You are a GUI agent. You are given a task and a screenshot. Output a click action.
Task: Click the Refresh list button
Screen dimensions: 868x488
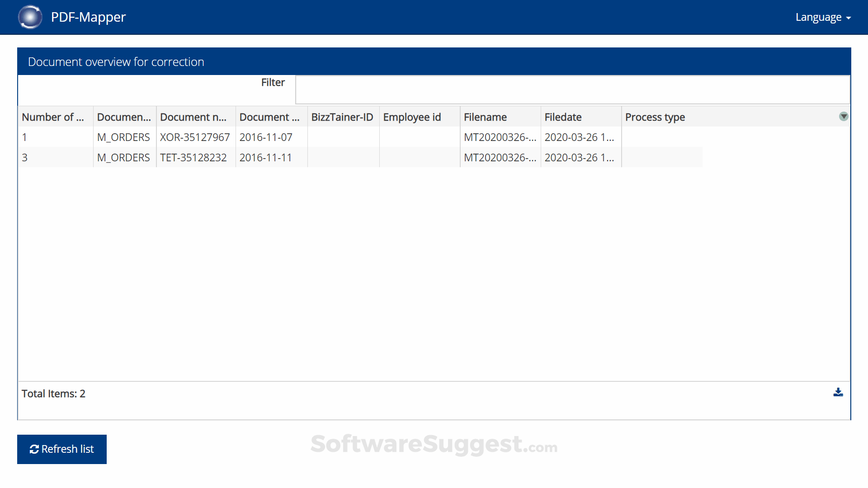[62, 449]
